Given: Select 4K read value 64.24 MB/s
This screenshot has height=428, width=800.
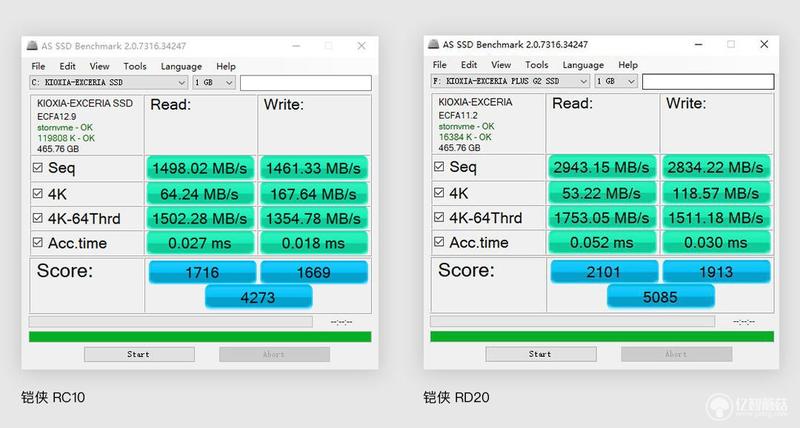Looking at the screenshot, I should [200, 194].
